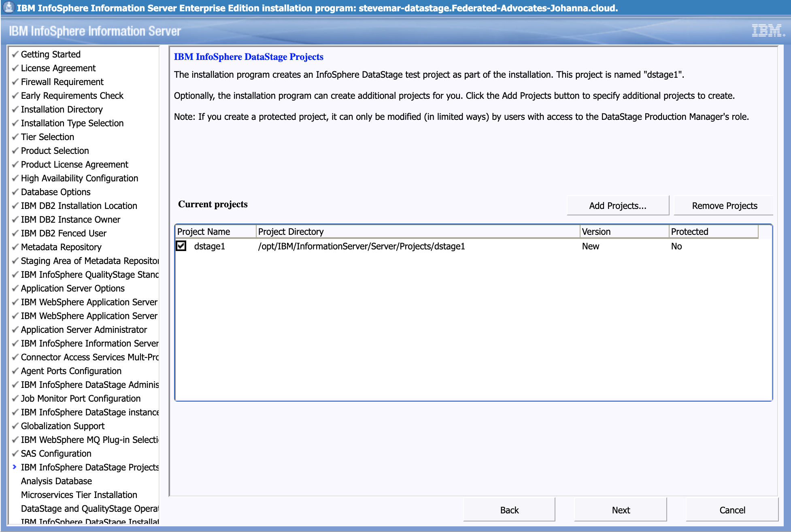Select Metadata Repository step in sidebar
The width and height of the screenshot is (791, 532).
pyautogui.click(x=61, y=247)
